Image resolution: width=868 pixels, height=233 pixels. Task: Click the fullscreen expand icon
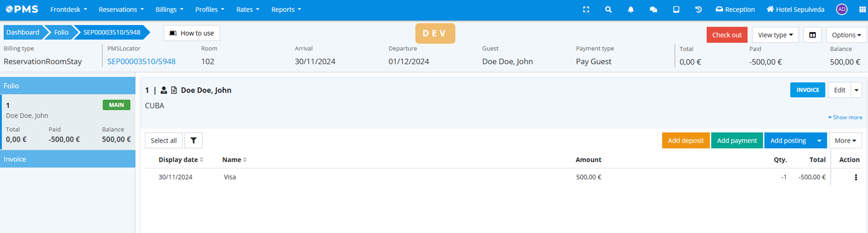click(586, 9)
